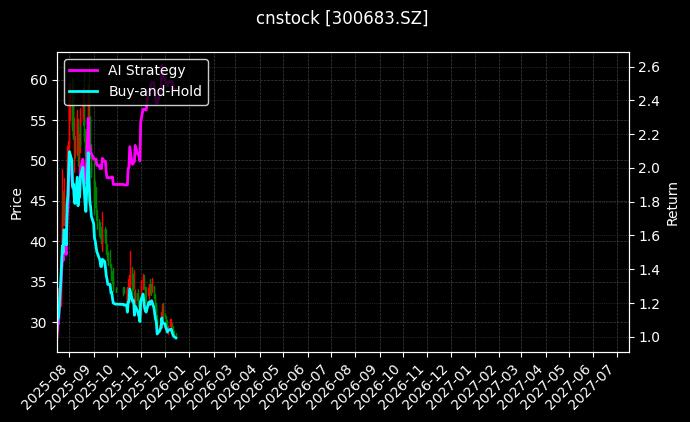Click the 40 price tick label

point(38,242)
